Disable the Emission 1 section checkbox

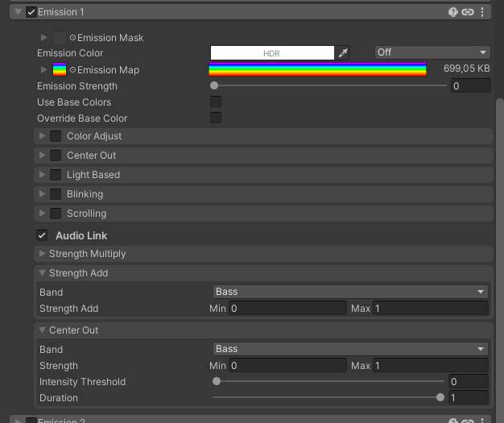pos(31,12)
